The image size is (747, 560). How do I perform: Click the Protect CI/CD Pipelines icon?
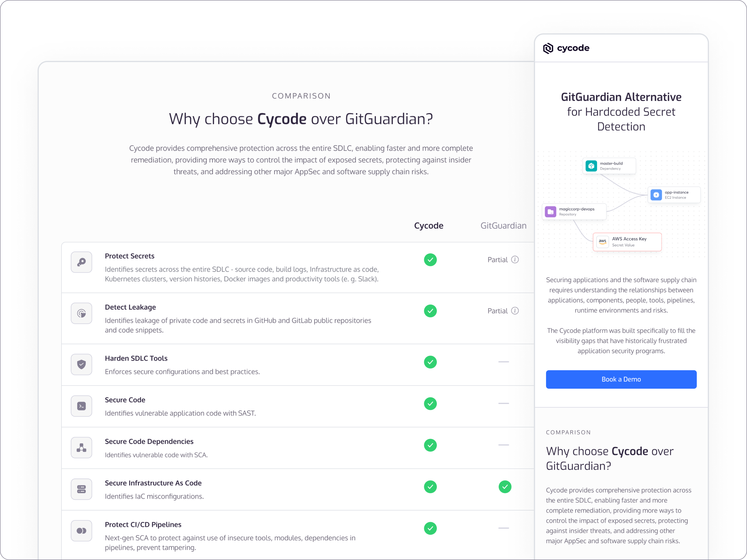click(x=81, y=531)
